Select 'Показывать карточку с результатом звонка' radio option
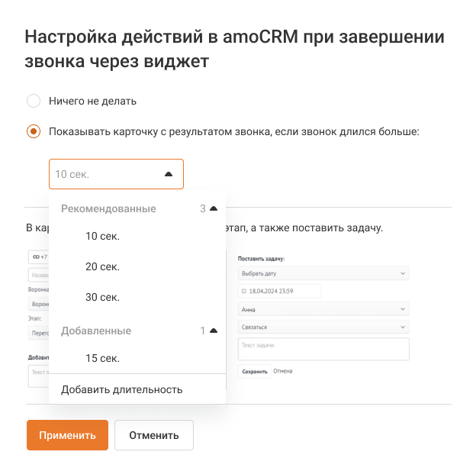This screenshot has width=476, height=471. 34,131
